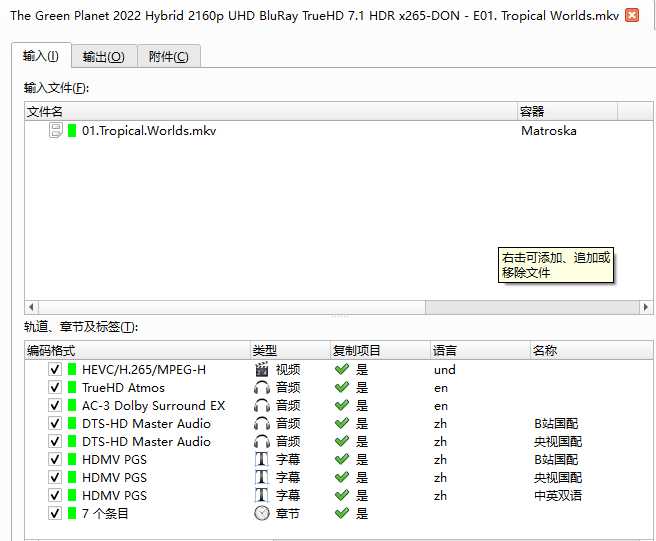Click the green checkmark in HEVC row

[x=342, y=370]
